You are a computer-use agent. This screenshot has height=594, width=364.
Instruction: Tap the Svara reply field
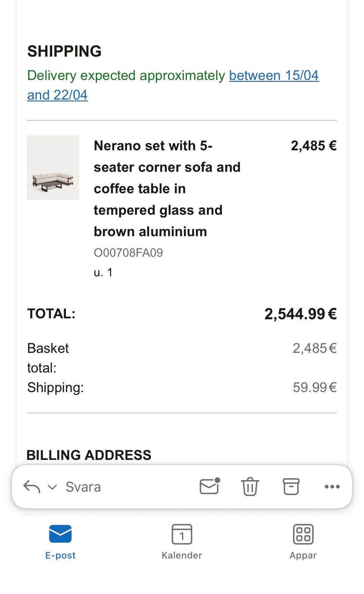point(83,487)
